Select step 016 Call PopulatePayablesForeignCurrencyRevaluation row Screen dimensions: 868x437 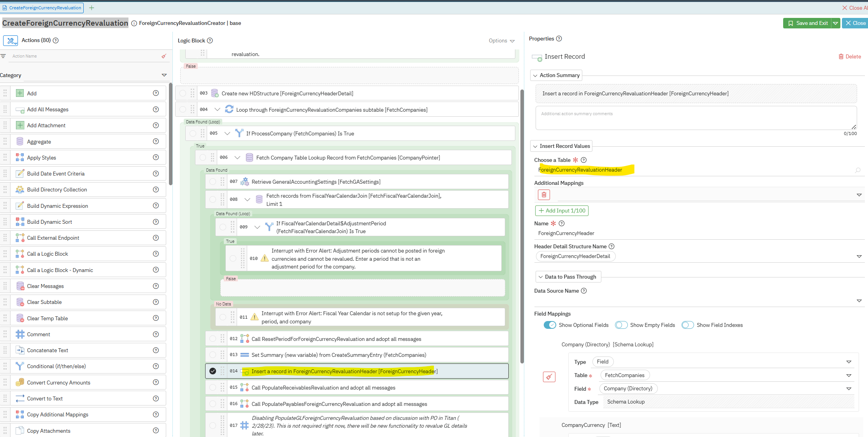pyautogui.click(x=357, y=404)
